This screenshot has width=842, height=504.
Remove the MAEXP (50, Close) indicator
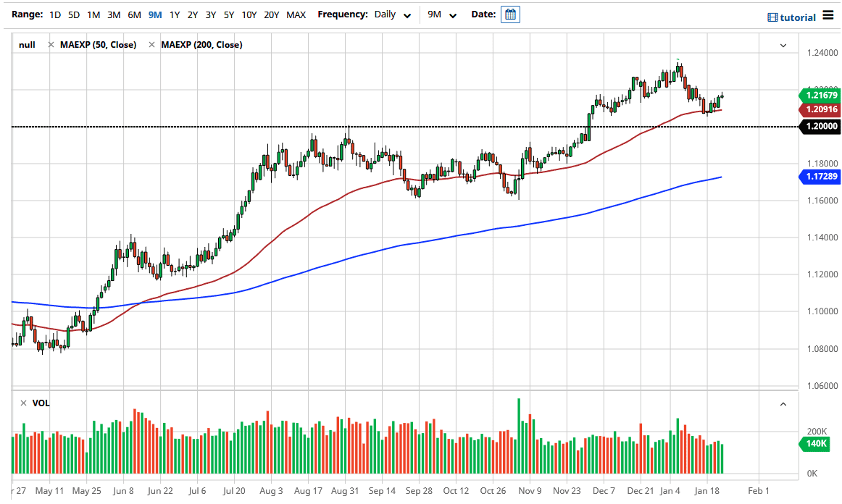tap(51, 44)
